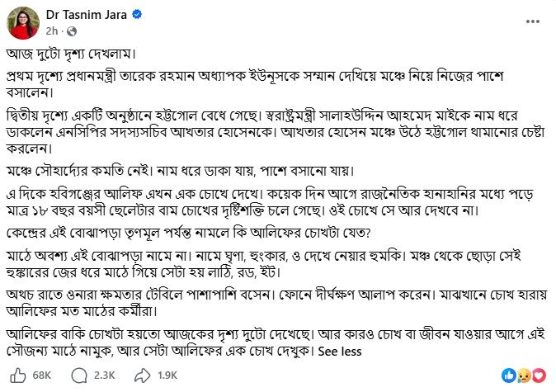
Task: Open the post's 2h timestamp link
Action: pyautogui.click(x=51, y=31)
